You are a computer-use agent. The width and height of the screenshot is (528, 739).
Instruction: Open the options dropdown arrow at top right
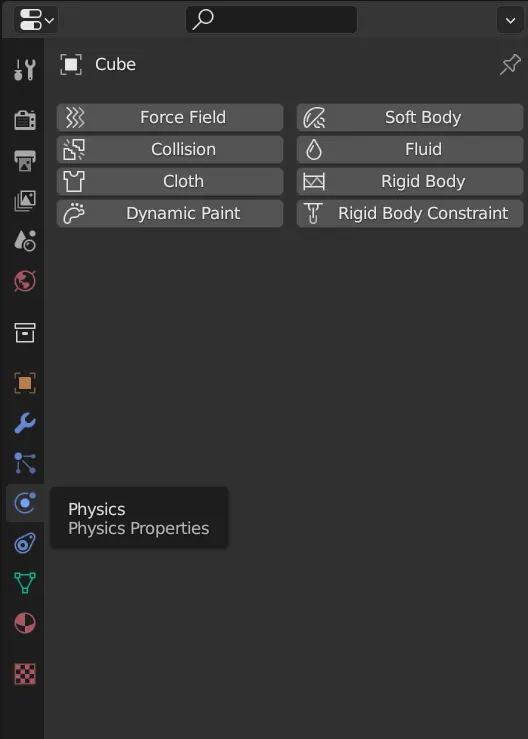(x=510, y=20)
